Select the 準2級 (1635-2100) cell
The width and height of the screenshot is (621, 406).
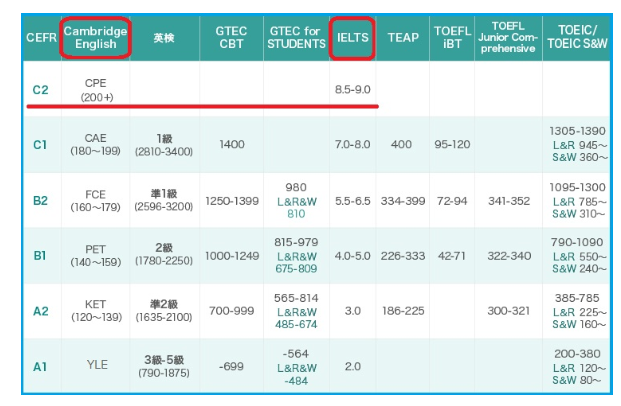[x=164, y=311]
